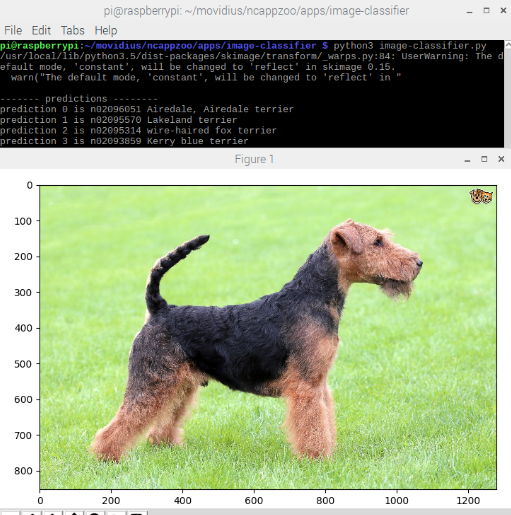Click the Airedale terrier prediction line
511x515 pixels.
coord(147,109)
